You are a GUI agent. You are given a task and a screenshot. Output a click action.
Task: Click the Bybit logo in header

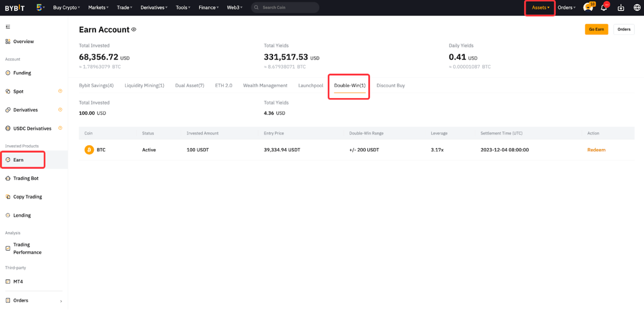click(x=15, y=7)
